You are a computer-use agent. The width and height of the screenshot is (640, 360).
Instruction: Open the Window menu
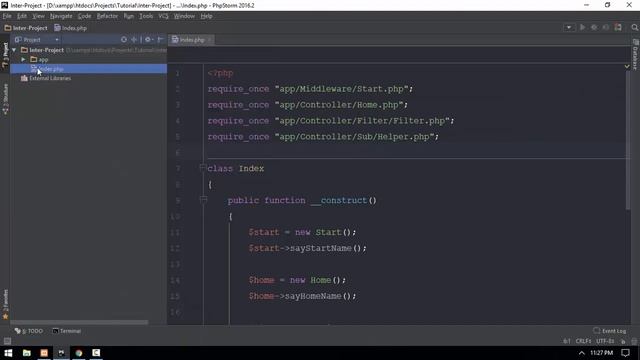click(x=184, y=16)
